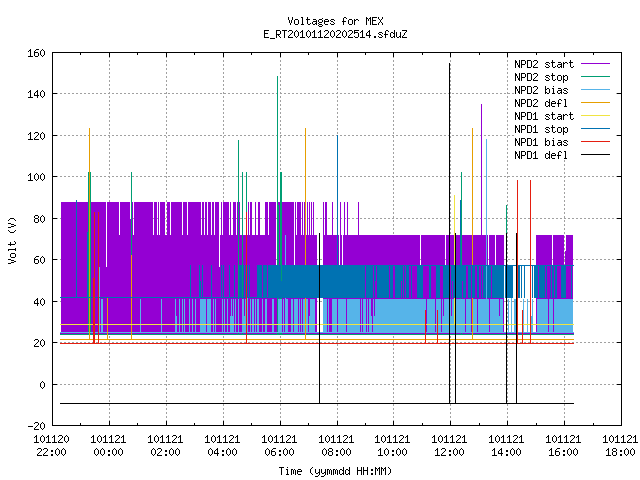Click the x-axis label 'Time (yymmdd HH:MM)'

[335, 471]
